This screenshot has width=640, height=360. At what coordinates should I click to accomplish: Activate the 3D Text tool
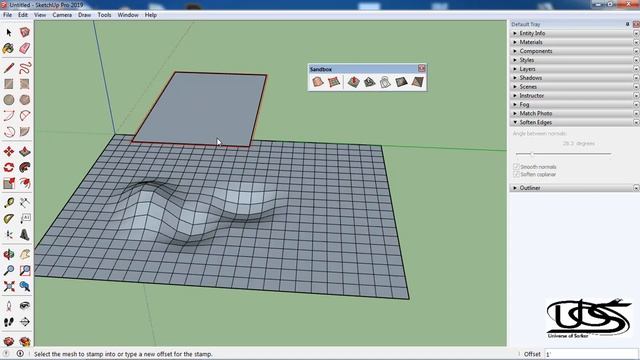point(25,235)
